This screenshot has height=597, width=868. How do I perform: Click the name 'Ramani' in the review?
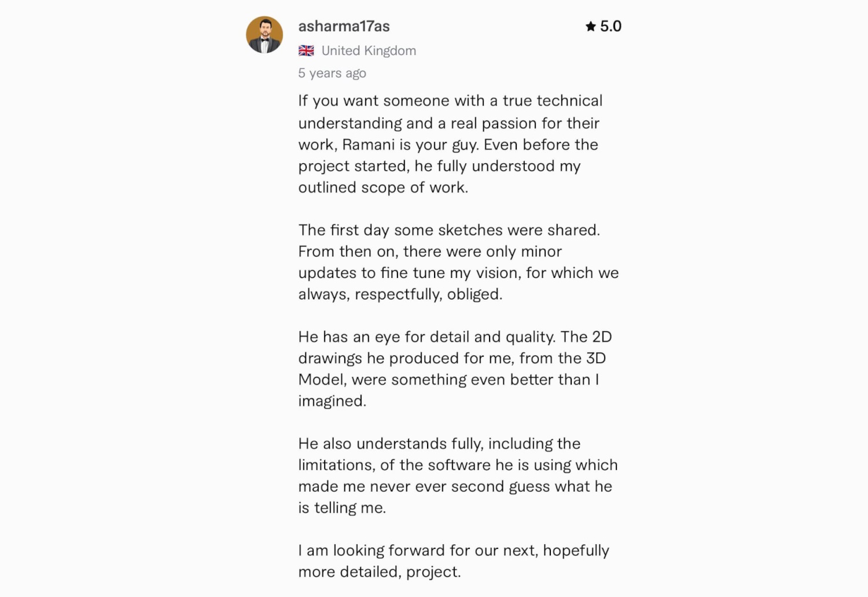tap(368, 144)
